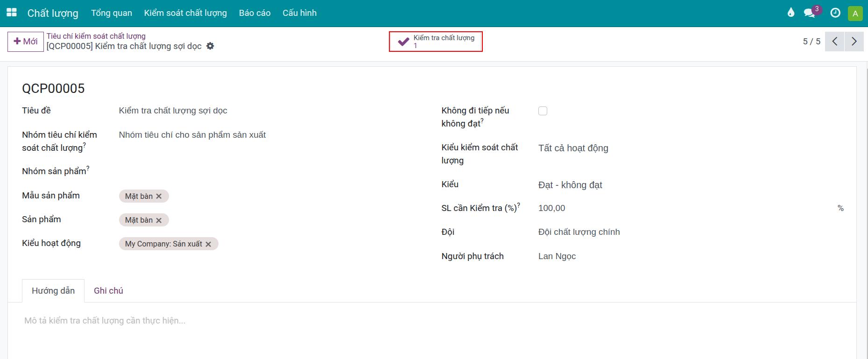Create a new record with Mới button
The image size is (868, 359).
pyautogui.click(x=26, y=42)
